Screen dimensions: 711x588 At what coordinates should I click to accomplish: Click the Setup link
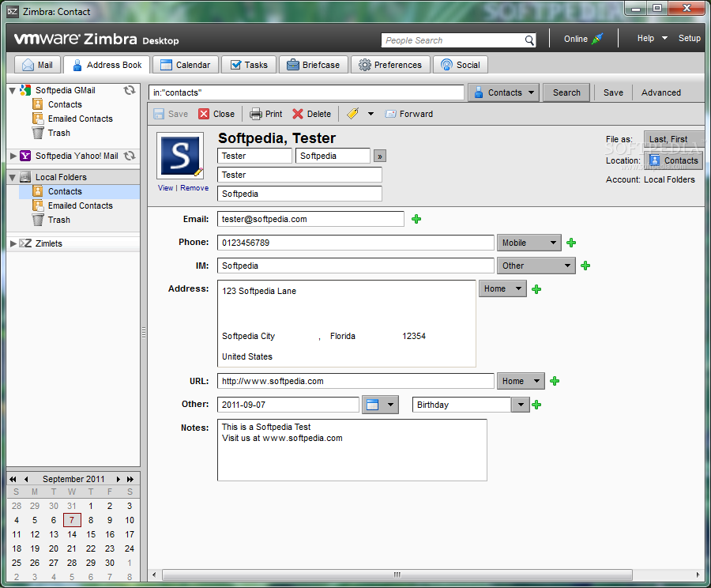pos(689,39)
